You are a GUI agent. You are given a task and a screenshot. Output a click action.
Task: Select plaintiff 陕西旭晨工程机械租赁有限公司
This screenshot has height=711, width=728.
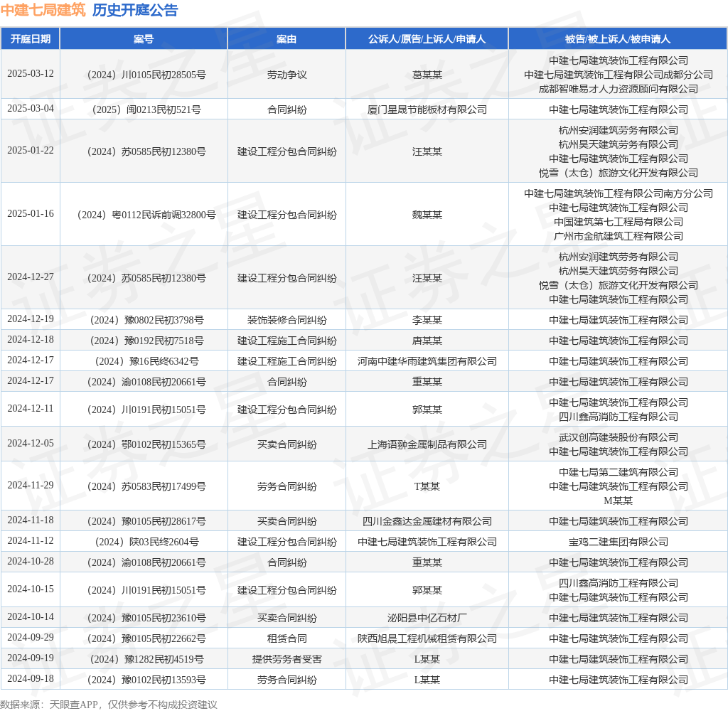click(427, 638)
